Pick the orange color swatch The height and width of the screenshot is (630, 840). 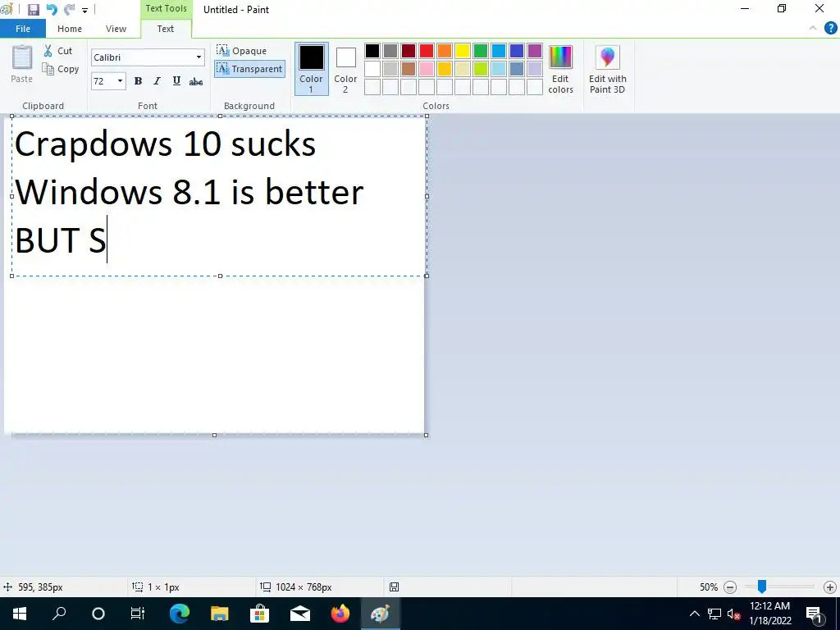[444, 51]
